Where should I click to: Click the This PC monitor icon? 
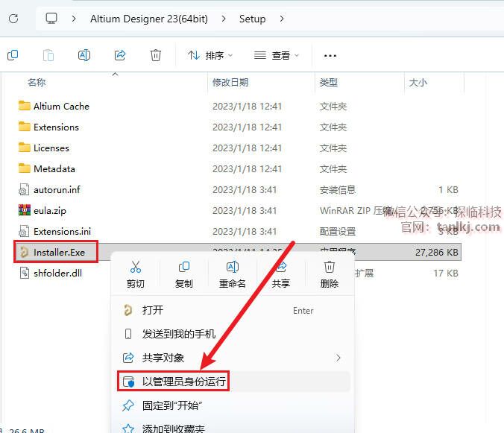click(x=51, y=19)
